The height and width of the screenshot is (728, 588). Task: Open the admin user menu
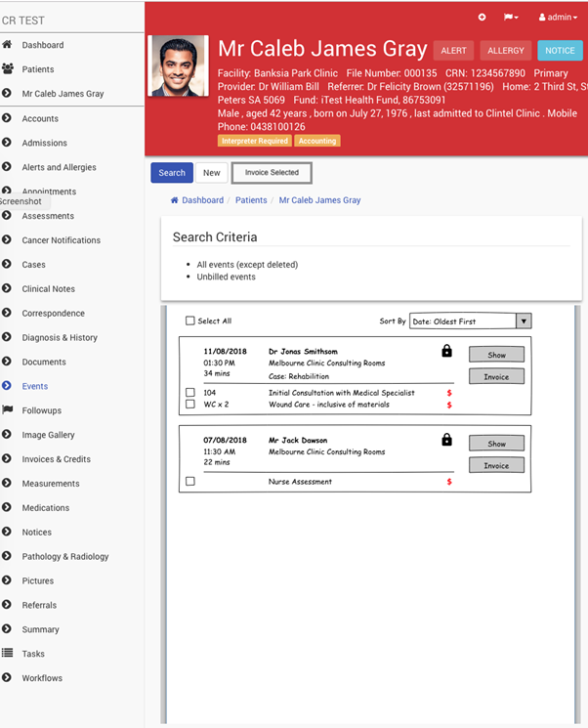(x=559, y=18)
